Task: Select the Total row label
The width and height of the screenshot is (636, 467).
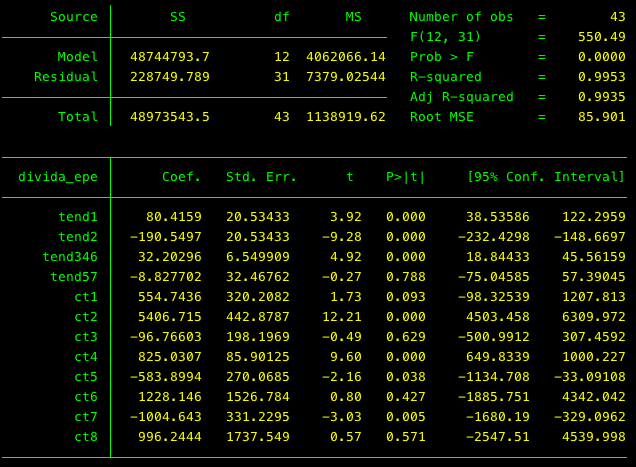Action: tap(78, 117)
